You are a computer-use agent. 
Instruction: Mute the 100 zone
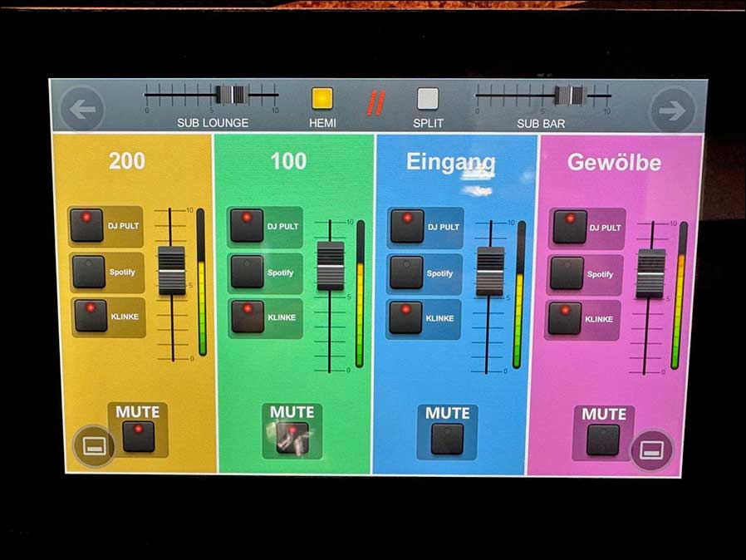point(292,438)
